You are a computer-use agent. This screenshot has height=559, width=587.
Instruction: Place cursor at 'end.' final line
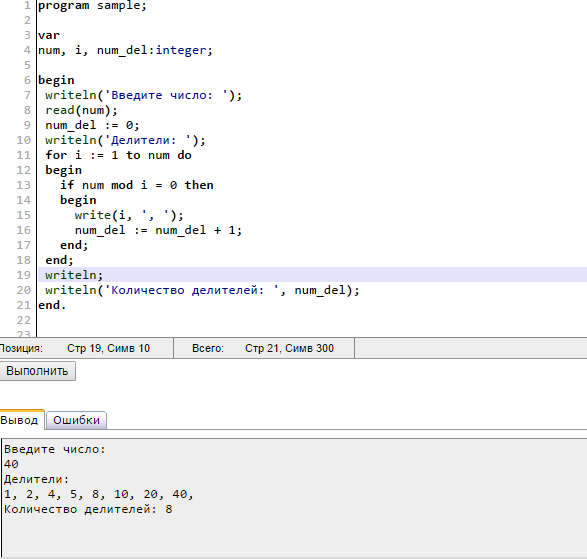pyautogui.click(x=52, y=305)
